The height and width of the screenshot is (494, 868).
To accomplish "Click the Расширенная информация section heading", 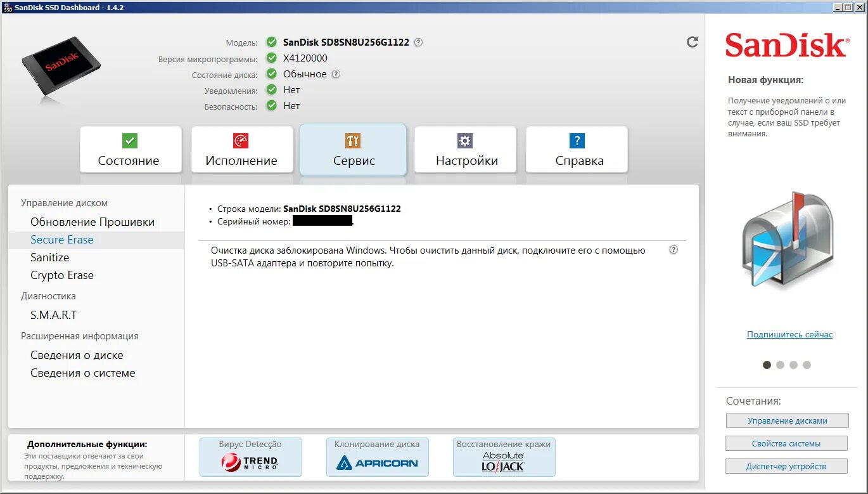I will 80,336.
